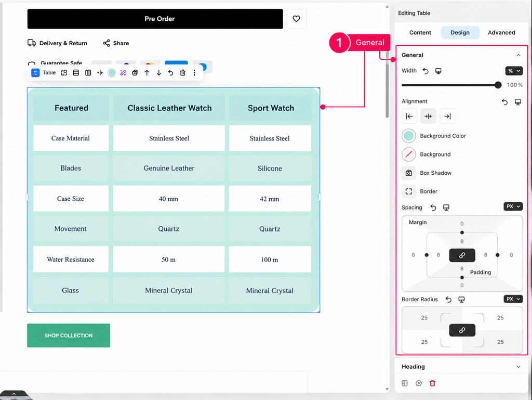Click the duplicate element icon in toolbar
This screenshot has width=532, height=400.
pos(135,73)
